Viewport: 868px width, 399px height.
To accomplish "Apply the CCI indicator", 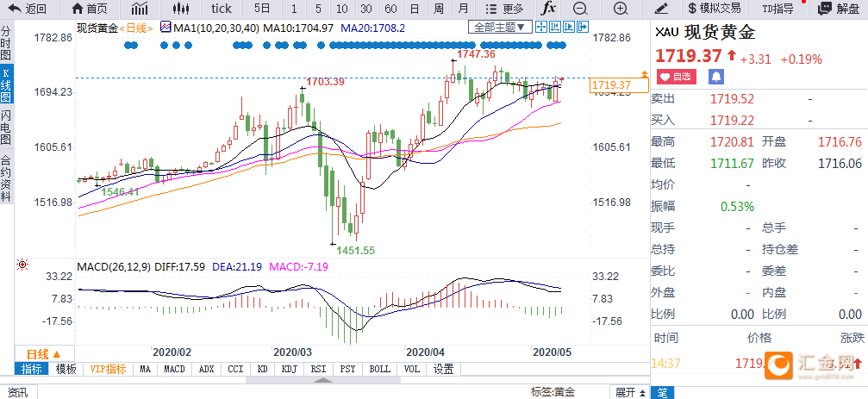I will [236, 369].
